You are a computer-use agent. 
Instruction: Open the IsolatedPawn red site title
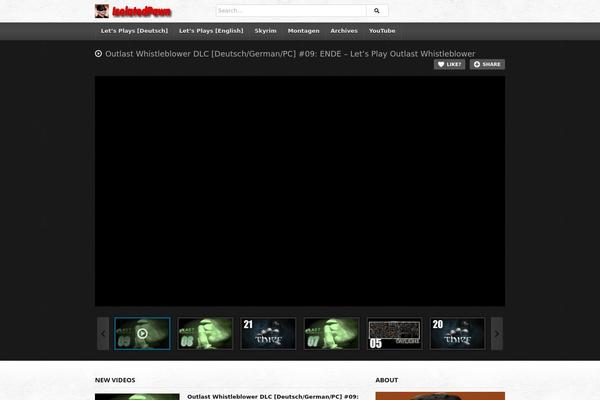(x=142, y=12)
